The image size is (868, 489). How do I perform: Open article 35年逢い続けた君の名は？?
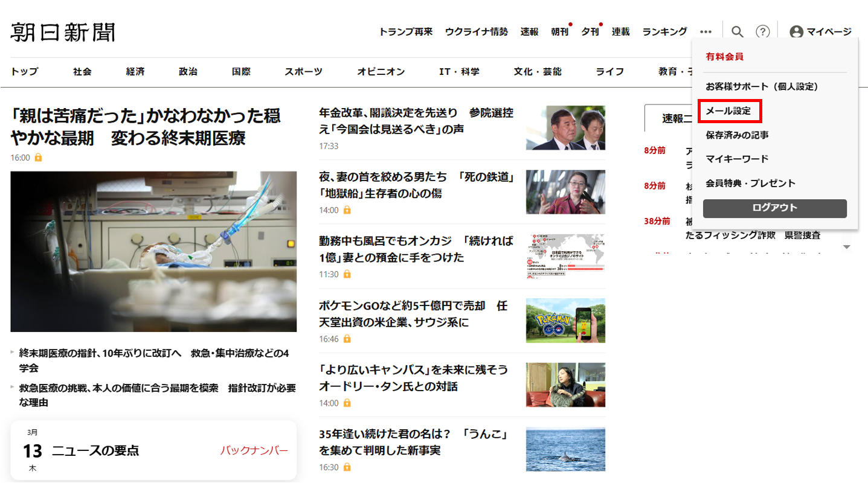(413, 443)
